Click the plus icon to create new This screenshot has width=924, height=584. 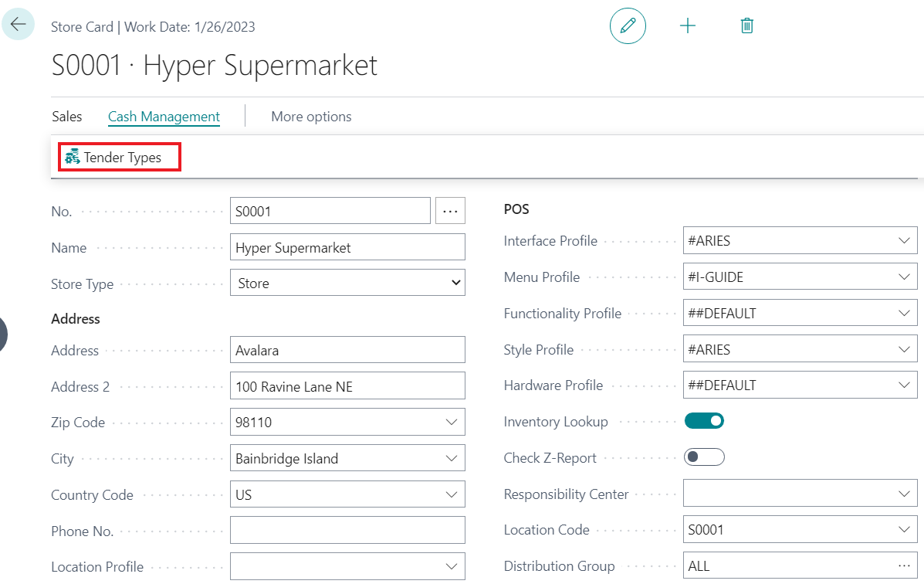(687, 26)
